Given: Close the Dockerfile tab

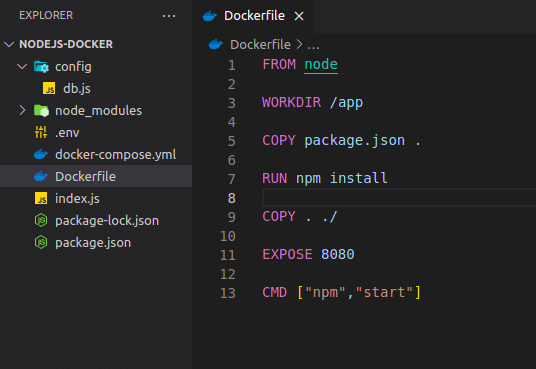Looking at the screenshot, I should tap(299, 16).
